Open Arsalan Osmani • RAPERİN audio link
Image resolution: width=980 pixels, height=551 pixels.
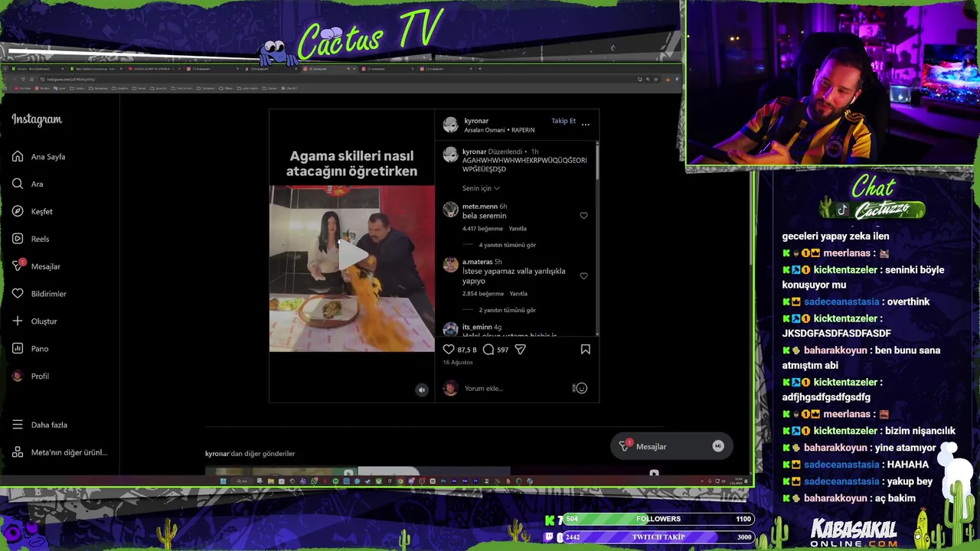click(x=499, y=130)
